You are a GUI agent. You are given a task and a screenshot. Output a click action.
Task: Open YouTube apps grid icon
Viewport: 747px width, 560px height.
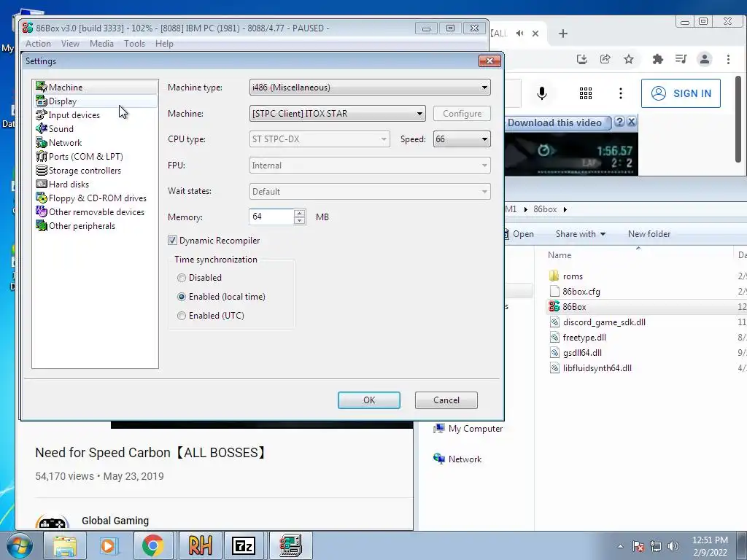click(x=586, y=93)
